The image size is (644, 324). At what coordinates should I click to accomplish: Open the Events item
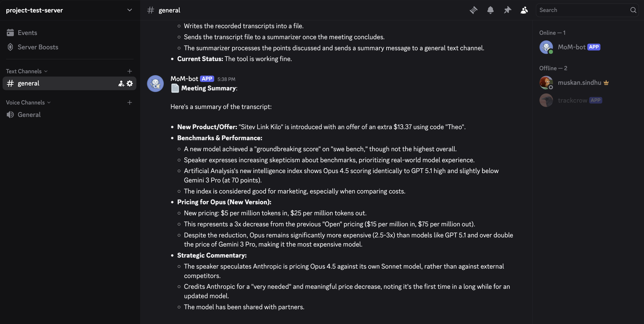point(27,33)
